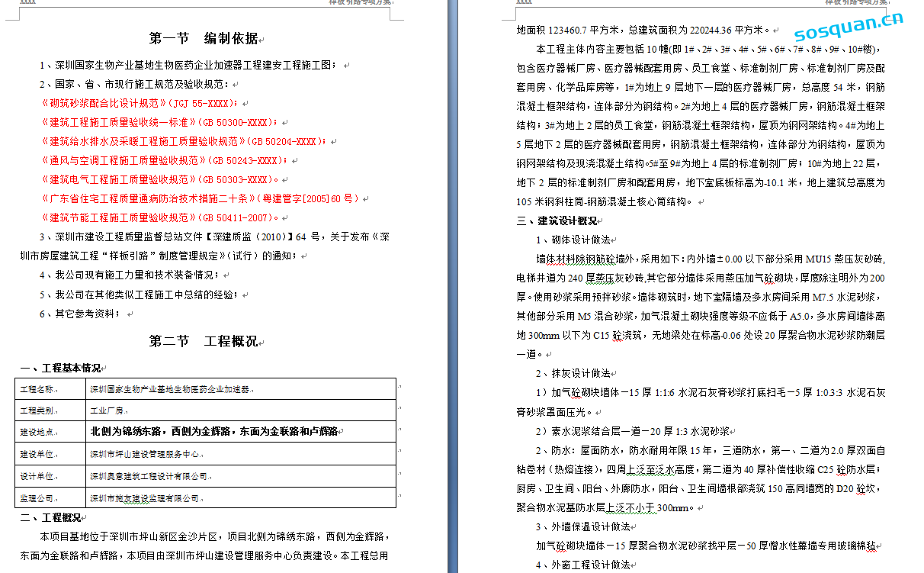Viewport: 924px width, 573px height.
Task: Click the 4、外窗工程设计做法 subheading
Action: (x=582, y=565)
